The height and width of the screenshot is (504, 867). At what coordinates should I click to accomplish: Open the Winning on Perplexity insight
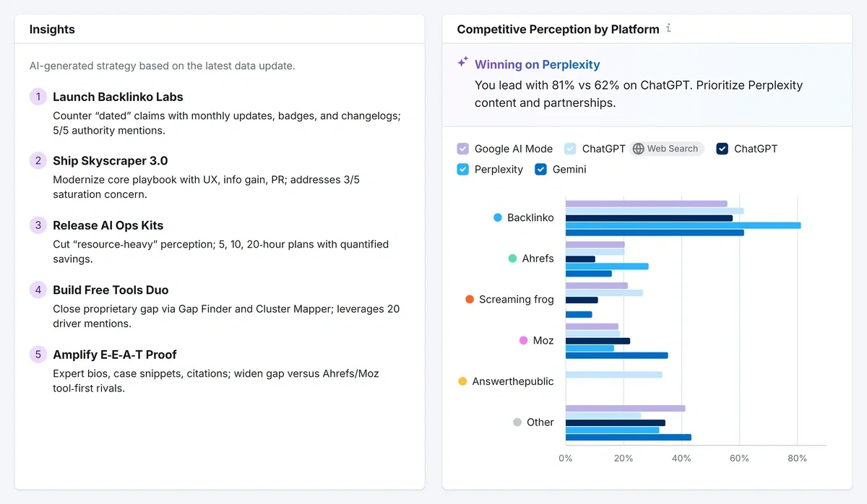[538, 64]
